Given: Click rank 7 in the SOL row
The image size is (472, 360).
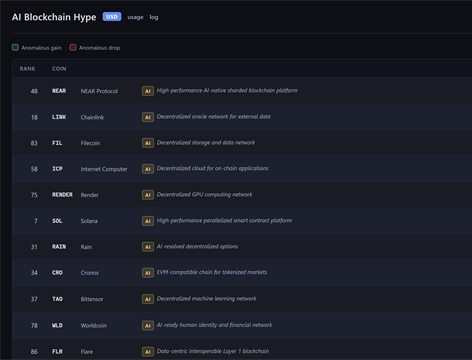Looking at the screenshot, I should pyautogui.click(x=36, y=221).
